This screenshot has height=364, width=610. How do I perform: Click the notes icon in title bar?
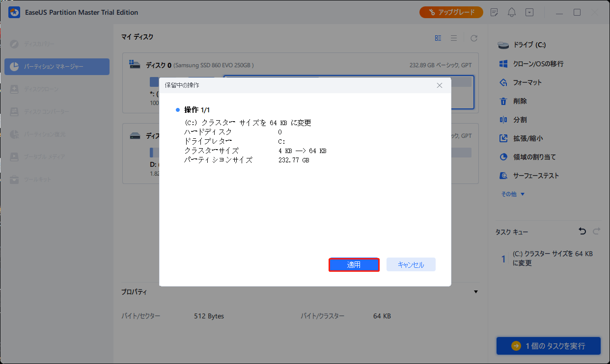(x=494, y=12)
